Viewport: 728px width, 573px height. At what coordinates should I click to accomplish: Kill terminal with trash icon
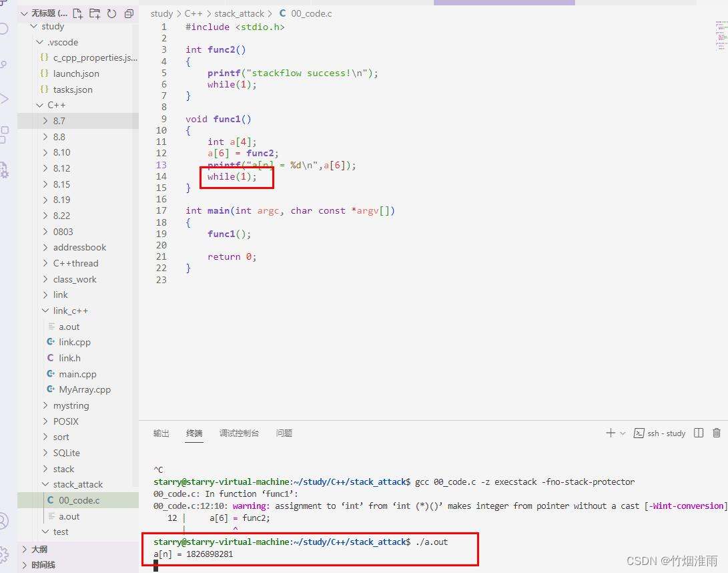pos(717,433)
